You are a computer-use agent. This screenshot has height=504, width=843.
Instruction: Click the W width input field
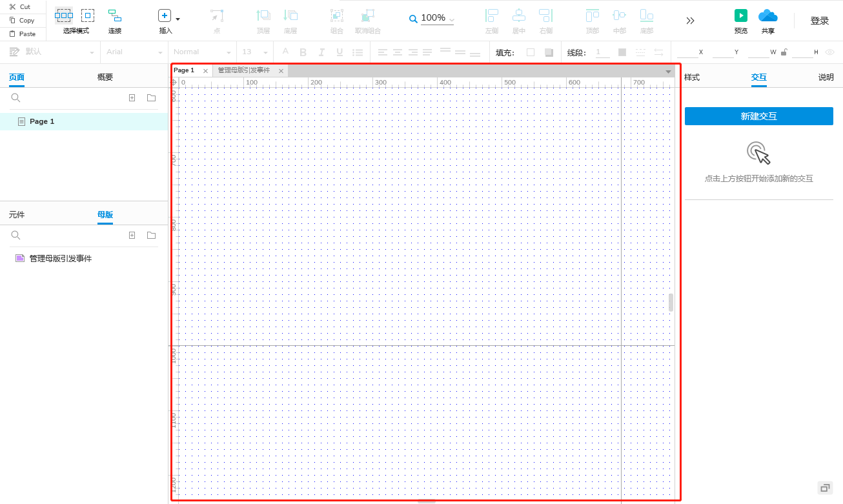[758, 52]
